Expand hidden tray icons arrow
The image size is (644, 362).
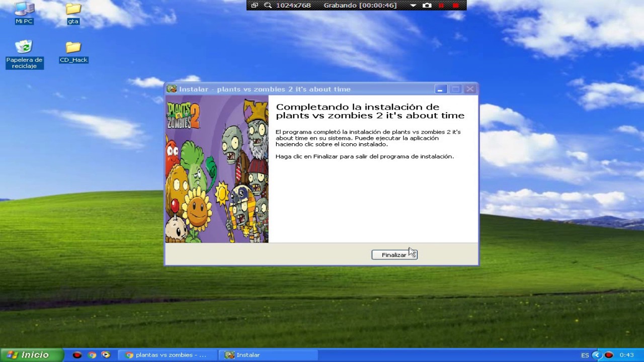pyautogui.click(x=597, y=355)
